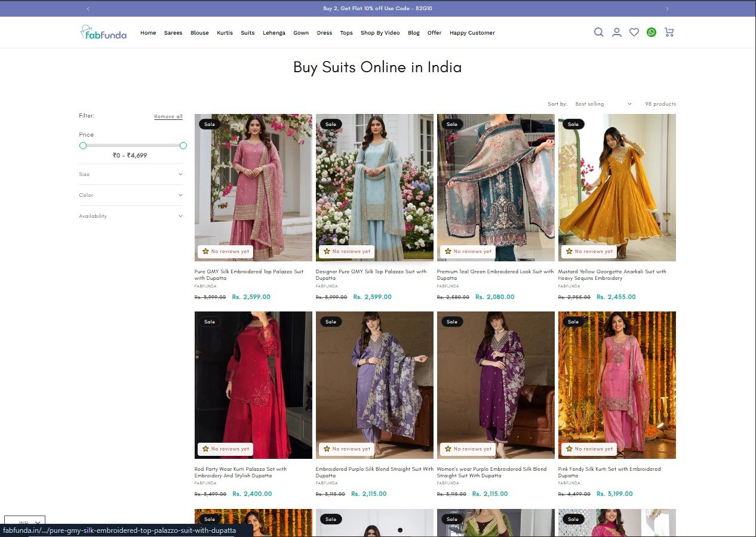Image resolution: width=756 pixels, height=537 pixels.
Task: Open the shopping cart icon
Action: tap(669, 32)
